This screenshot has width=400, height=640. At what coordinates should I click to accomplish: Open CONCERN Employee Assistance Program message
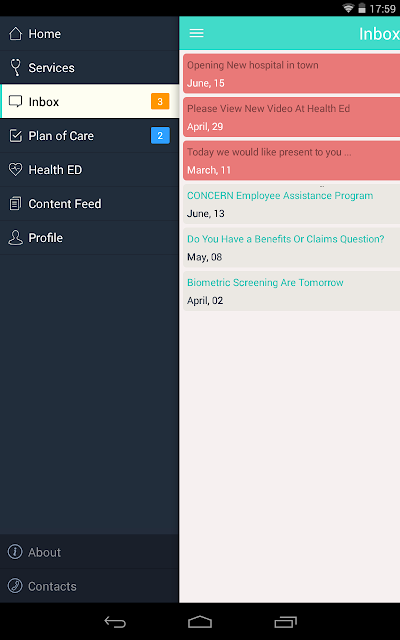(291, 204)
